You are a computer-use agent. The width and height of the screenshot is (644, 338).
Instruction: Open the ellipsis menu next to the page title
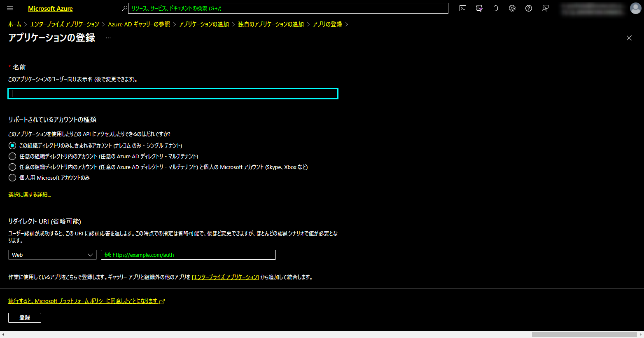(x=108, y=38)
